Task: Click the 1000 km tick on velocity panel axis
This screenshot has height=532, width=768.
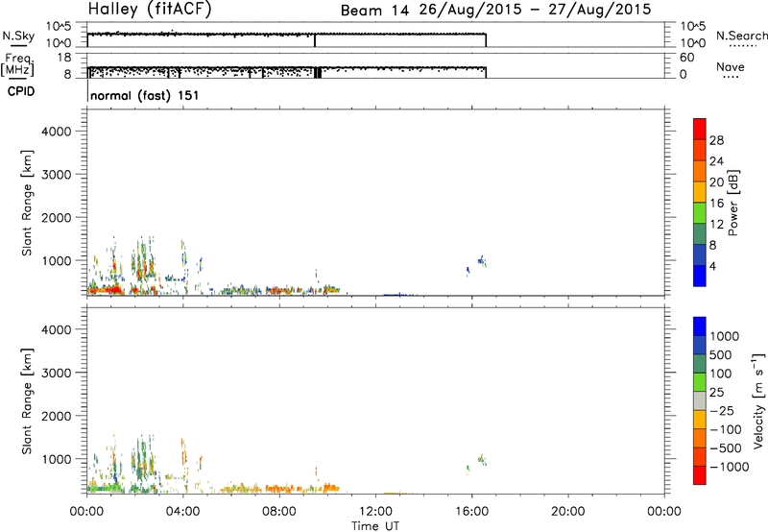Action: [57, 458]
